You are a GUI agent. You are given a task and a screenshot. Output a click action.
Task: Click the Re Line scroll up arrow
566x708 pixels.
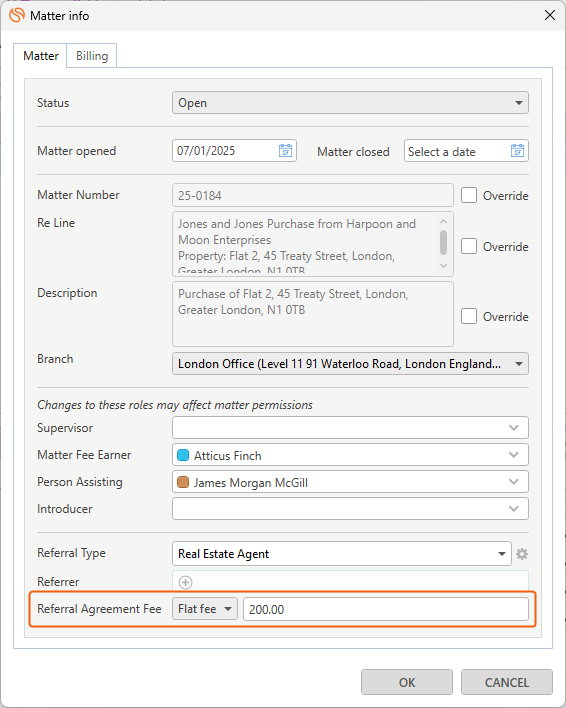click(443, 221)
